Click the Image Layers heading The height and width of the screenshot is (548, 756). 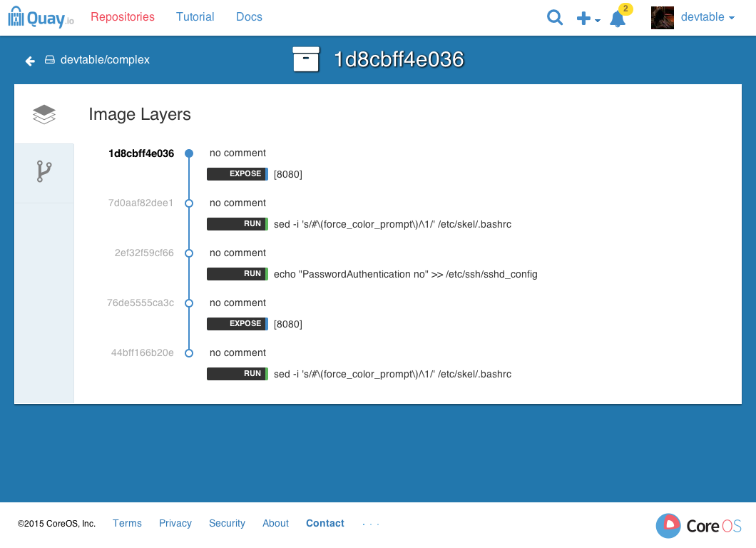click(x=140, y=115)
